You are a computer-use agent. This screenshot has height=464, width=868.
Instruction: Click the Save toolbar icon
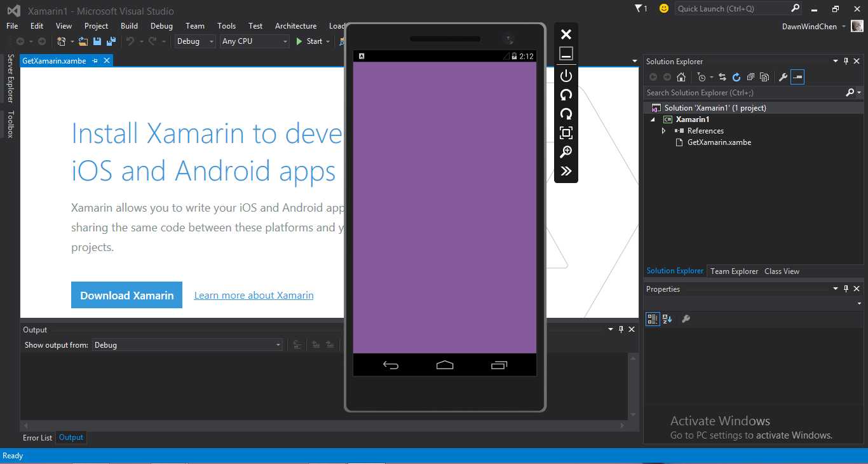tap(97, 41)
